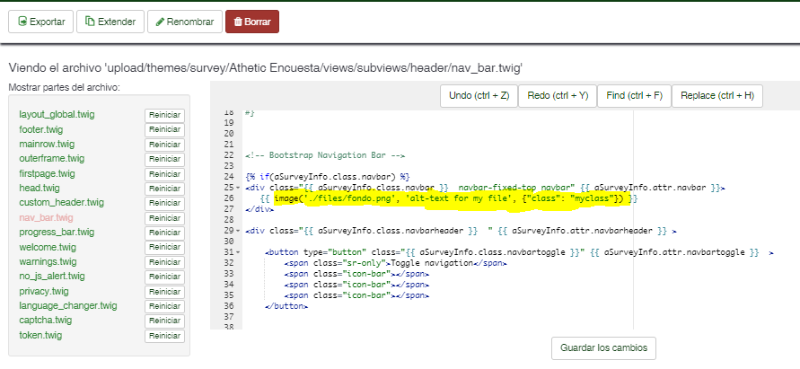Open custom_header.twig file
800x369 pixels.
click(61, 203)
